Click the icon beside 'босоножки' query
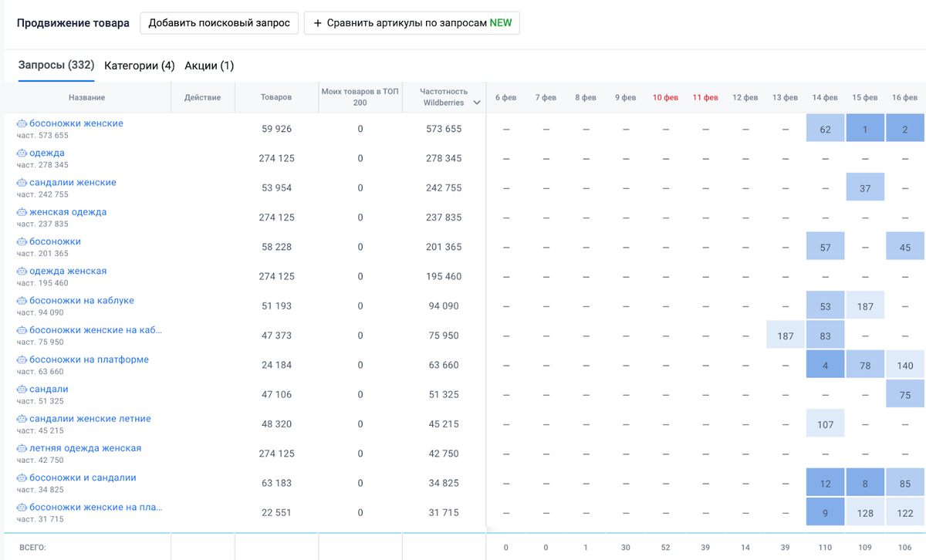Viewport: 926px width, 560px height. click(x=22, y=241)
